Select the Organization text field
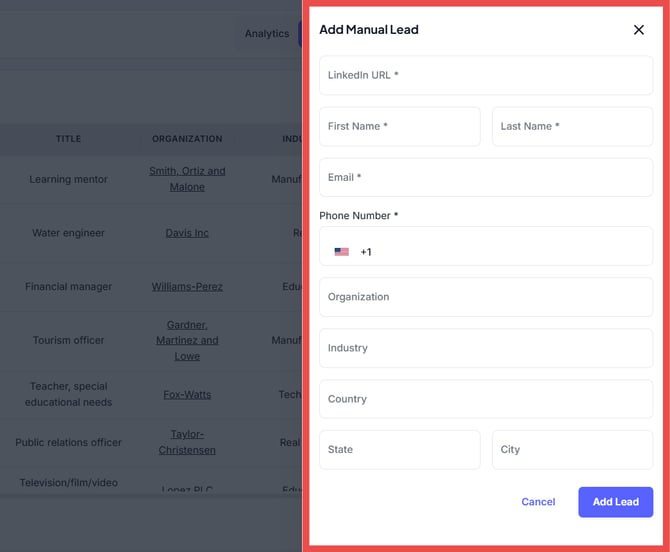Image resolution: width=670 pixels, height=552 pixels. tap(486, 297)
